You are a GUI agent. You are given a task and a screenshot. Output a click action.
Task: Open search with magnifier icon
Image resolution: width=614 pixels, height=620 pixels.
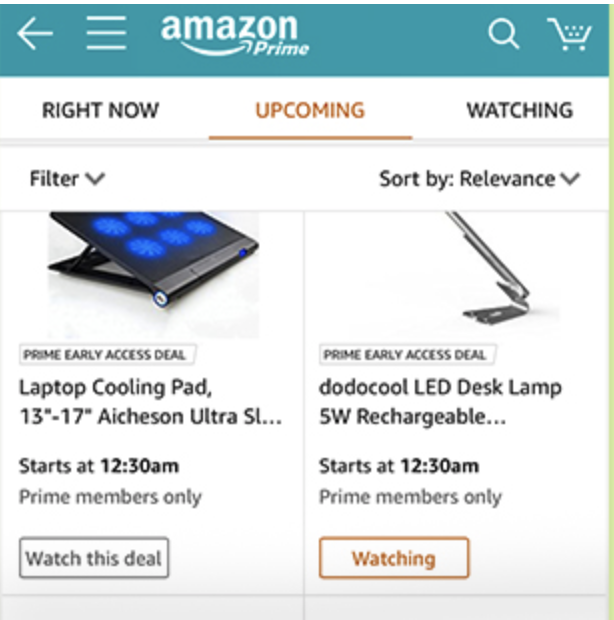(x=503, y=34)
